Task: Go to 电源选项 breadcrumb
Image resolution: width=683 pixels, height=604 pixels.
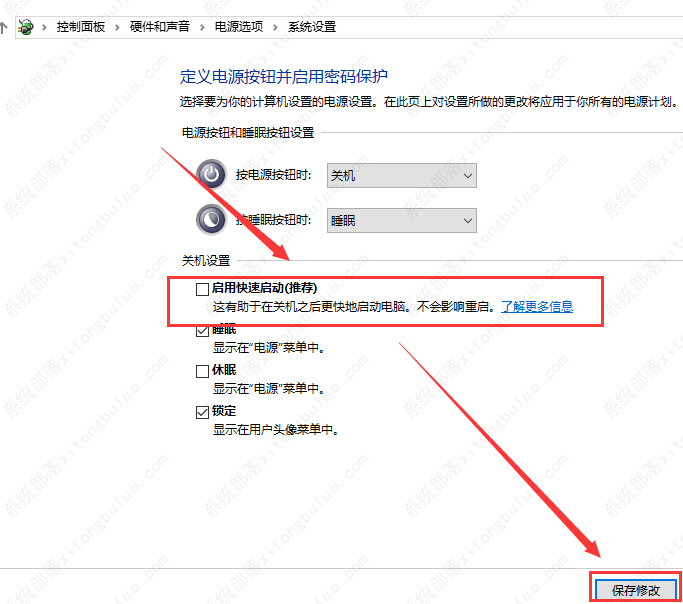Action: pos(239,27)
